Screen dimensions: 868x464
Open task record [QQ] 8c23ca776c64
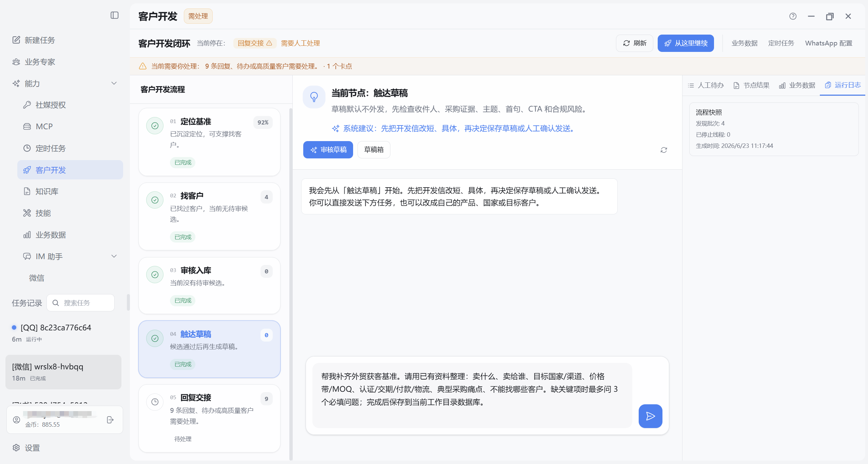pos(63,333)
